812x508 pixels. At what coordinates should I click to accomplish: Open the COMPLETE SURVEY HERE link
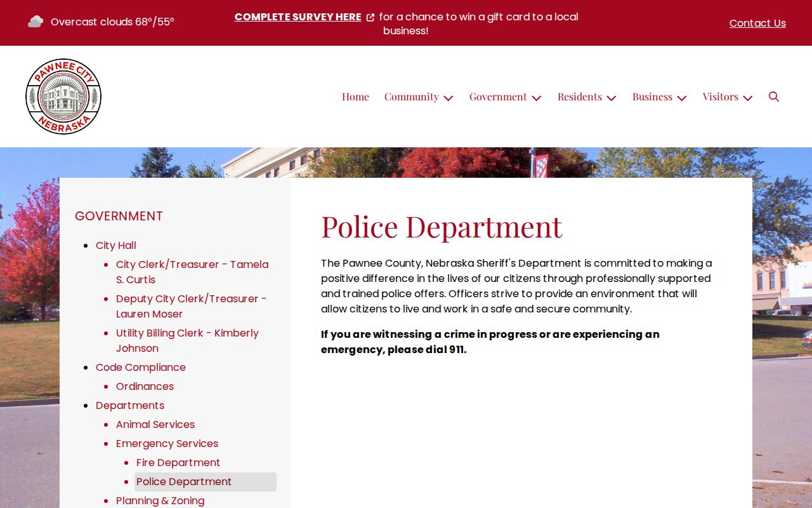point(298,17)
